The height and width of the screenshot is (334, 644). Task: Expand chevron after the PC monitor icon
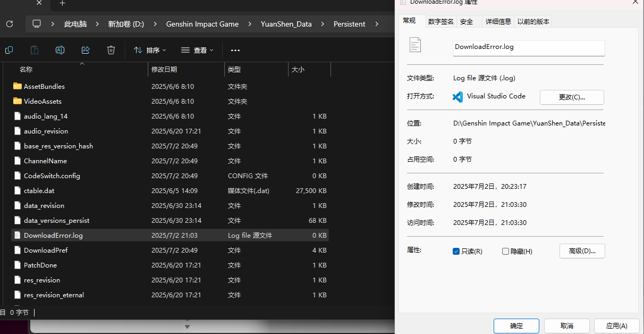(x=53, y=24)
